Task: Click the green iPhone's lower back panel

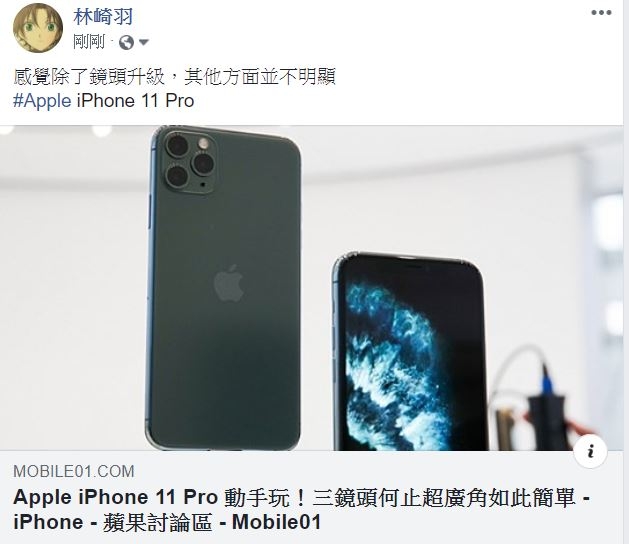Action: tap(225, 381)
